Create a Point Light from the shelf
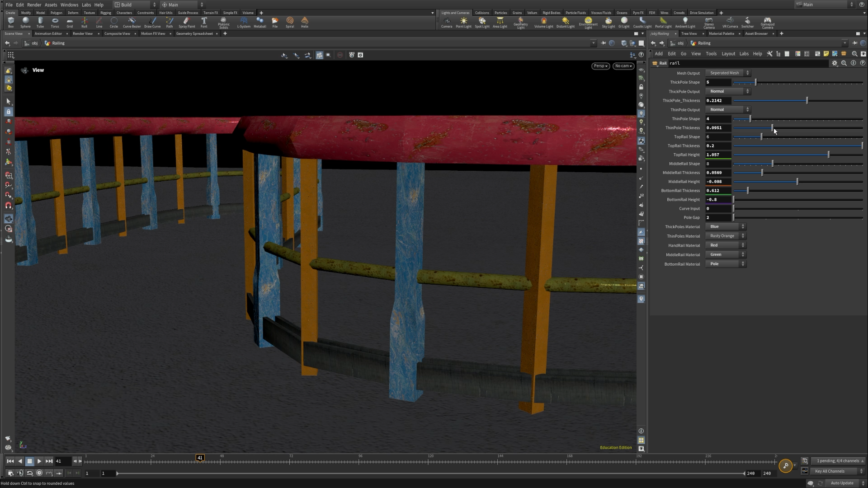The width and height of the screenshot is (868, 488). click(x=463, y=22)
